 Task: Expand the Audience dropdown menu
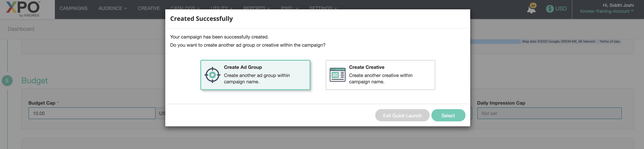[x=112, y=8]
